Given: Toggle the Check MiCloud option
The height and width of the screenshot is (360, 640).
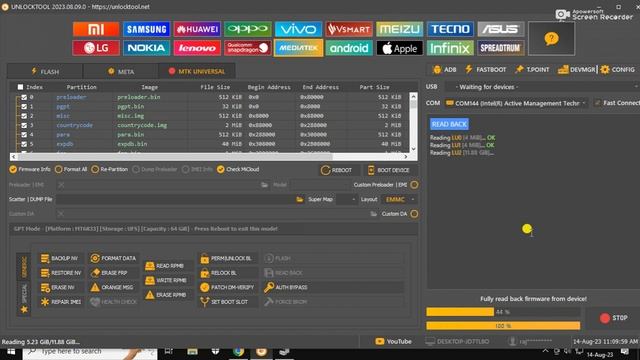Looking at the screenshot, I should (238, 169).
